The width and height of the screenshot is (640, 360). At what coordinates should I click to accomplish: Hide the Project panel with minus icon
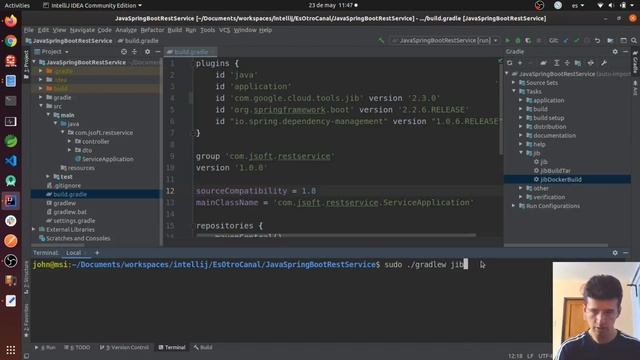pyautogui.click(x=158, y=52)
